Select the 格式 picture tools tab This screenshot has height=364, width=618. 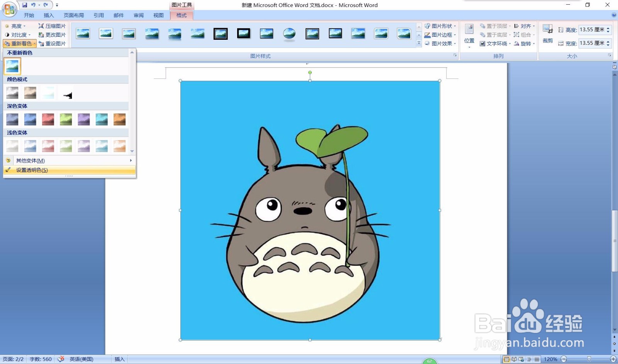182,15
